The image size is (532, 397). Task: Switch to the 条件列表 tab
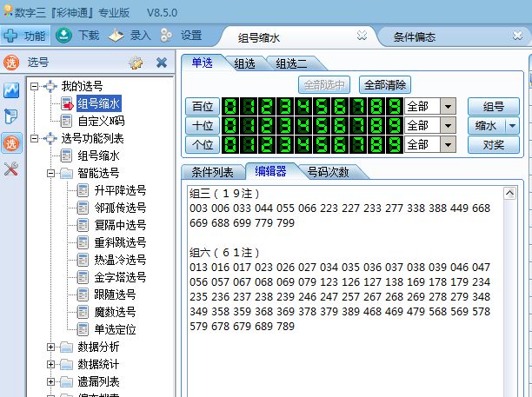tap(212, 171)
